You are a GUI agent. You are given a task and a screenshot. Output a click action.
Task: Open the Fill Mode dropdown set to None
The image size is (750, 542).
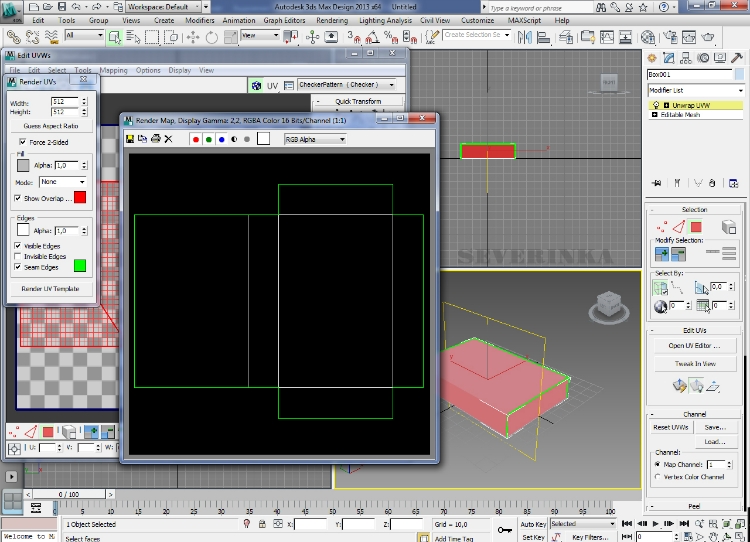[x=63, y=182]
